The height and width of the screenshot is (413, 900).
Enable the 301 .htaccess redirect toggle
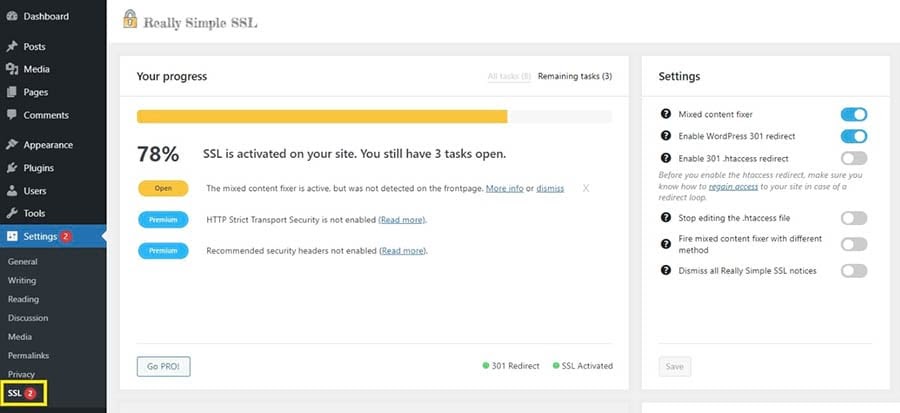pyautogui.click(x=853, y=158)
